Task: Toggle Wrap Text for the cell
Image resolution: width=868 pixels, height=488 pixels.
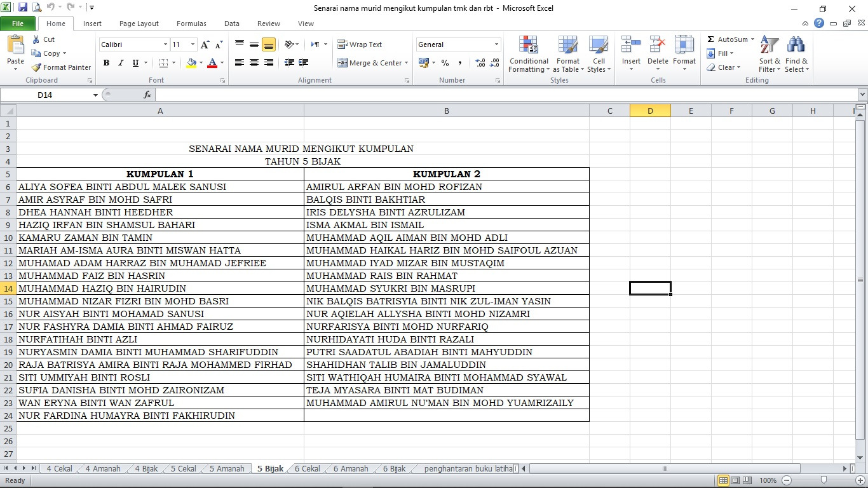Action: point(360,44)
